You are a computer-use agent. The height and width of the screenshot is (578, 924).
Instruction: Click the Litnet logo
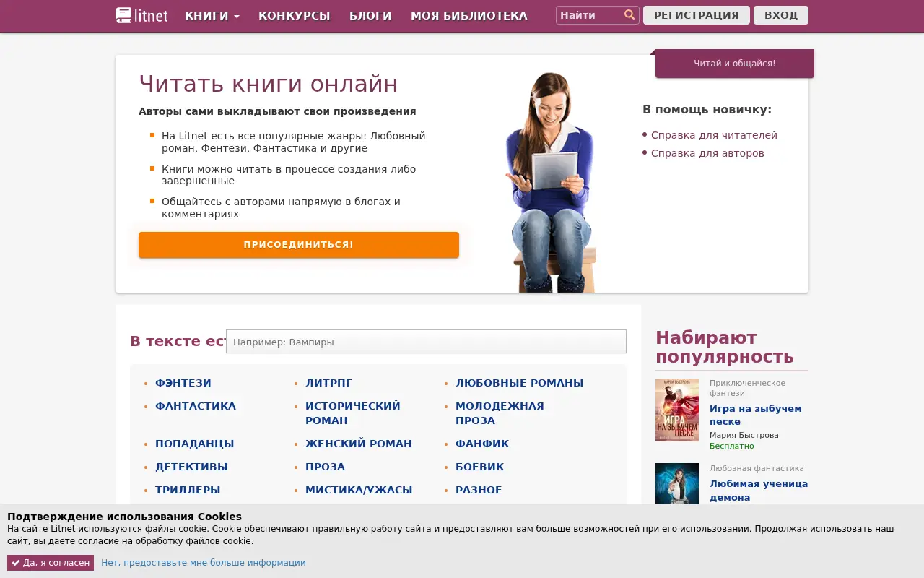tap(141, 15)
